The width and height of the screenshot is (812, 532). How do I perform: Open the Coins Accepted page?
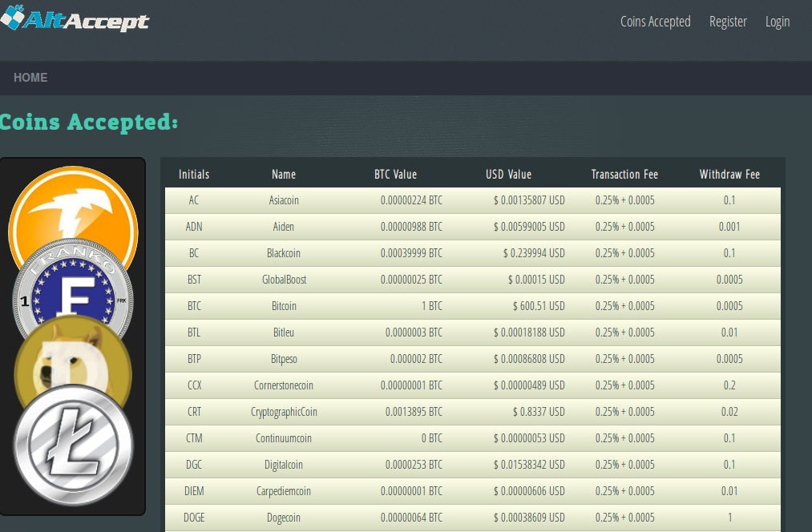click(655, 21)
